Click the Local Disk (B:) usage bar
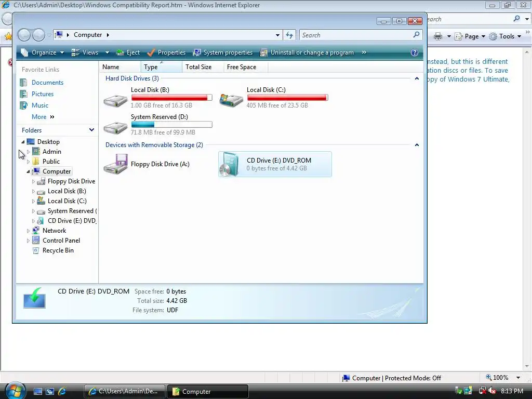532x399 pixels. coord(171,98)
